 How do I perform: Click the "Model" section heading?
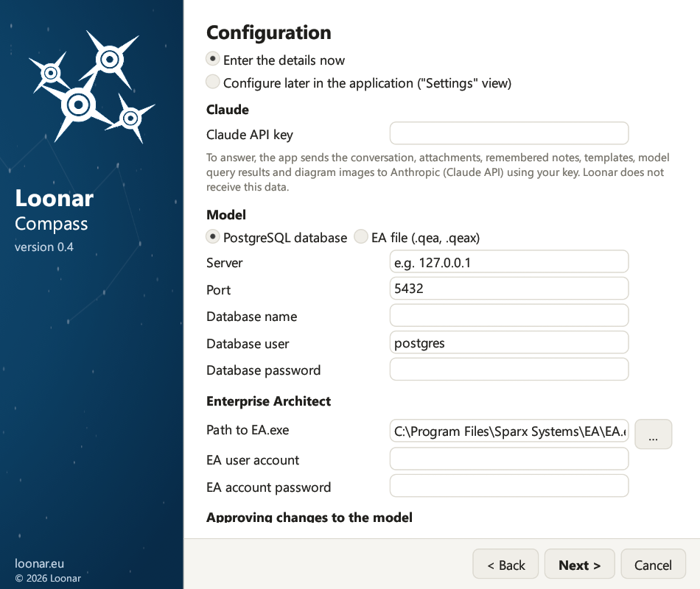tap(226, 215)
